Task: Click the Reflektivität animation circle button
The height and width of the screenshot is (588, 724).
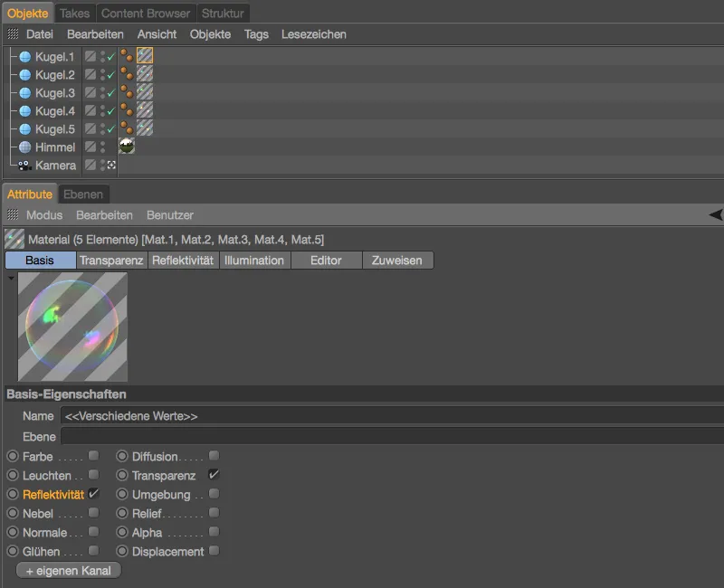Action: 13,494
